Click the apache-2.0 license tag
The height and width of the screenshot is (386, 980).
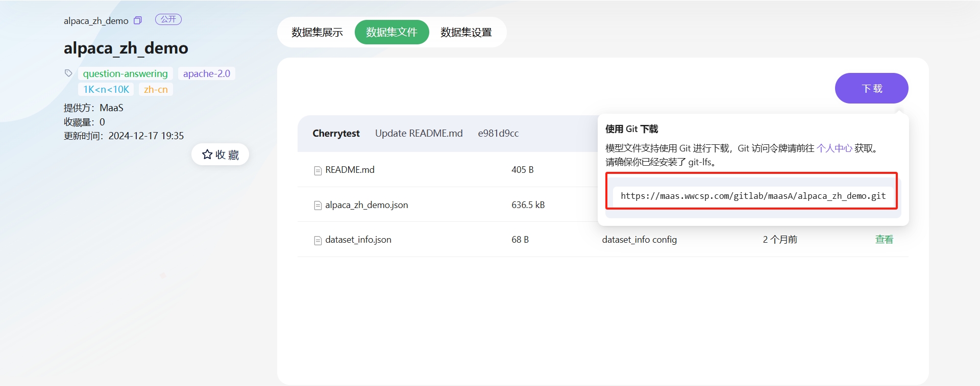coord(206,73)
